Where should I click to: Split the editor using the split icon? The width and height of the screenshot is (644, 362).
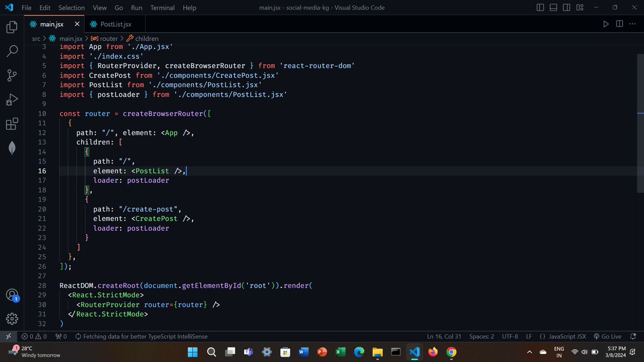pos(619,24)
